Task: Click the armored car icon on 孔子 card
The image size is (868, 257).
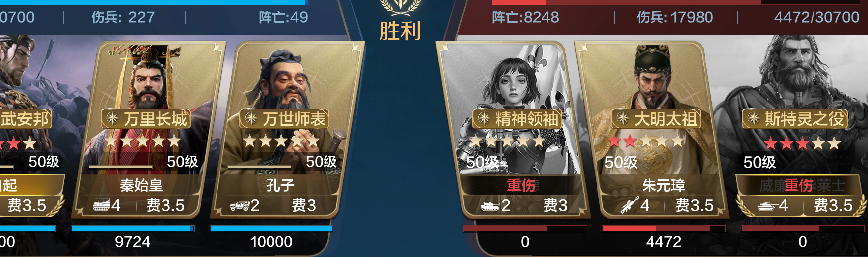Action: (x=239, y=205)
